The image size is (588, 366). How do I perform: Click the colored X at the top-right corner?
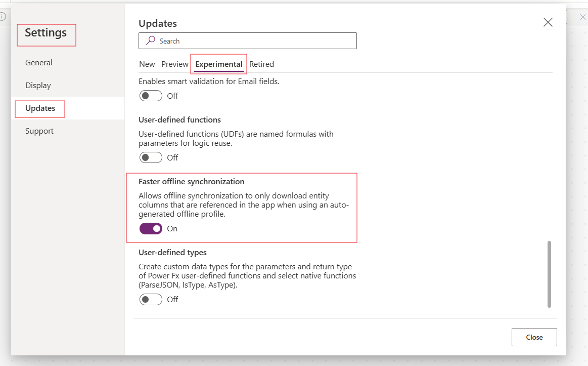point(584,17)
